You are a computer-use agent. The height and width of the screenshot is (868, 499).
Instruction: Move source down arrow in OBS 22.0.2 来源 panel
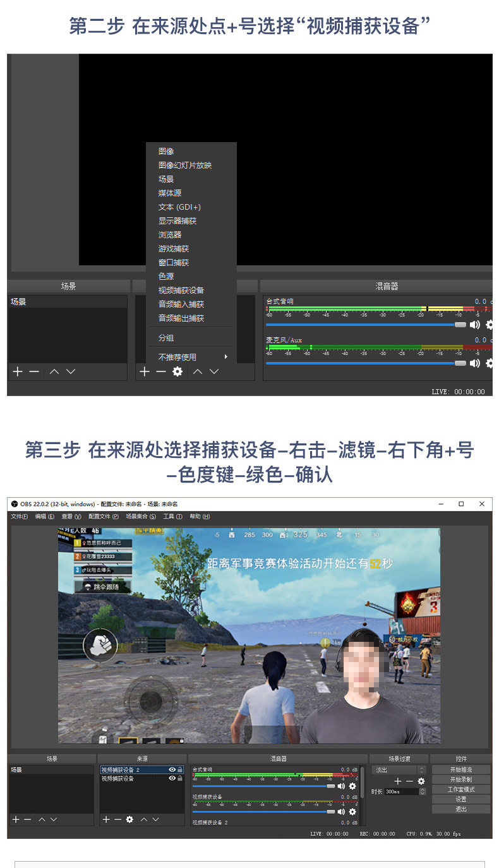[x=155, y=819]
